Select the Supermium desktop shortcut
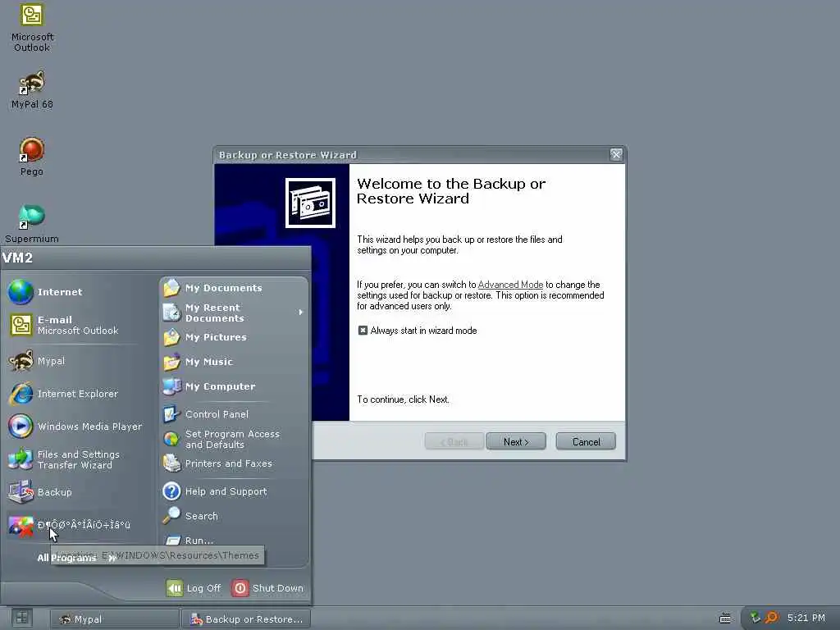The height and width of the screenshot is (630, 840). pos(32,224)
